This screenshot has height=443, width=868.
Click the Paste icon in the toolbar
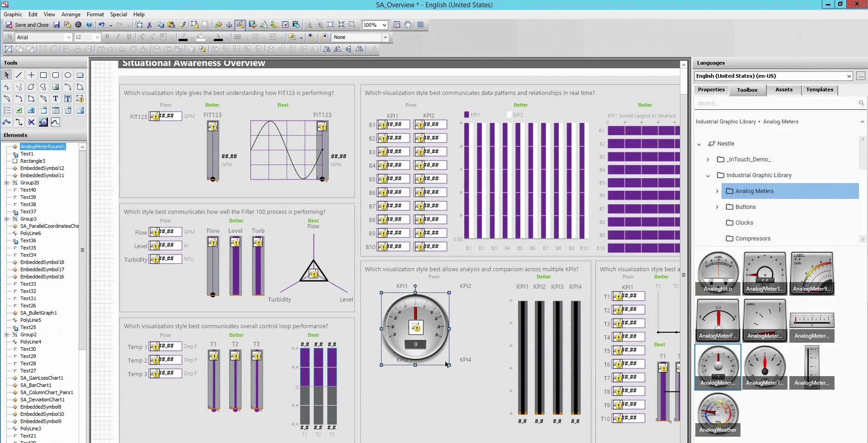coord(171,25)
